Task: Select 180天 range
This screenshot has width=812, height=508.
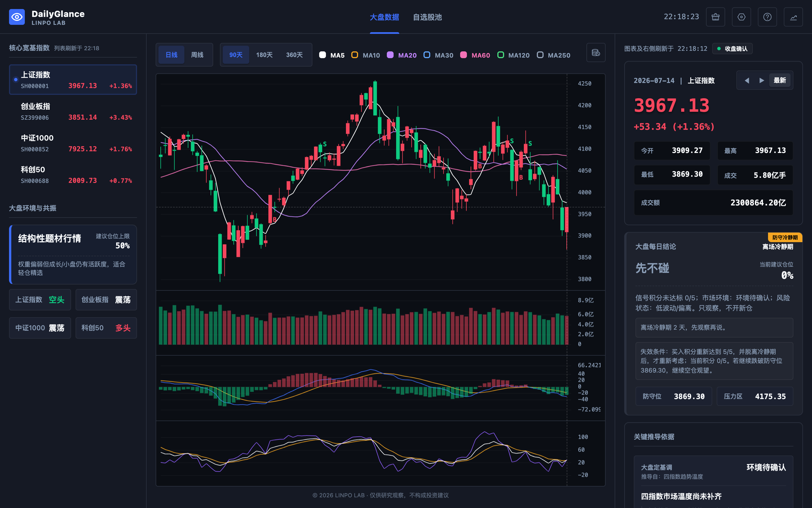Action: click(x=264, y=55)
